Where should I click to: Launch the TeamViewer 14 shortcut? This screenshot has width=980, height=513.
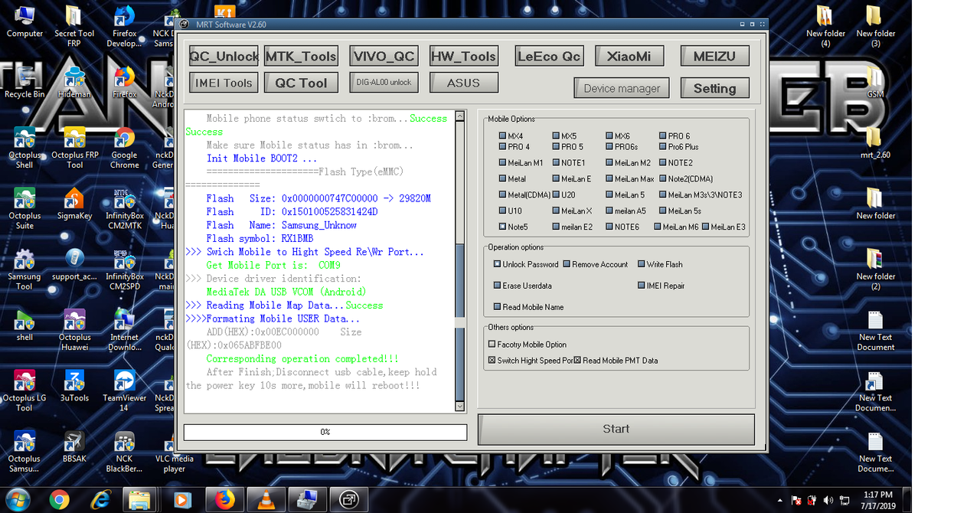[124, 391]
